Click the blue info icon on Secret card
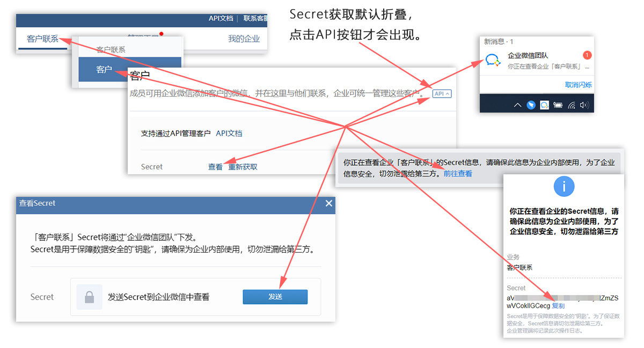Image resolution: width=644 pixels, height=348 pixels. click(x=564, y=186)
